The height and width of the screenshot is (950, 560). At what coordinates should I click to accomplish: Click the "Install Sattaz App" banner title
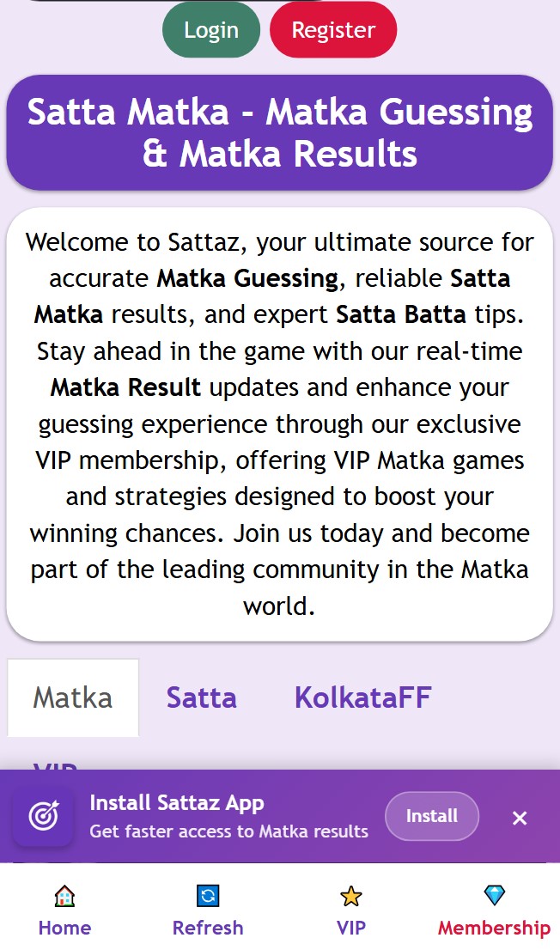click(177, 803)
